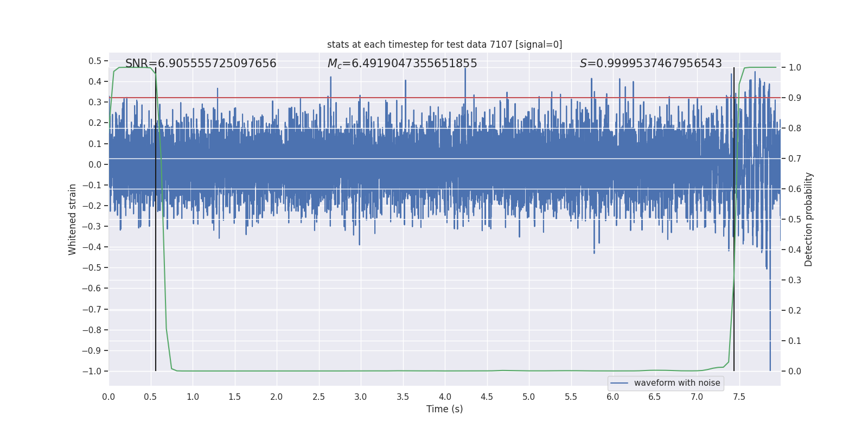Click the x-axis tick label 0.0

point(108,397)
